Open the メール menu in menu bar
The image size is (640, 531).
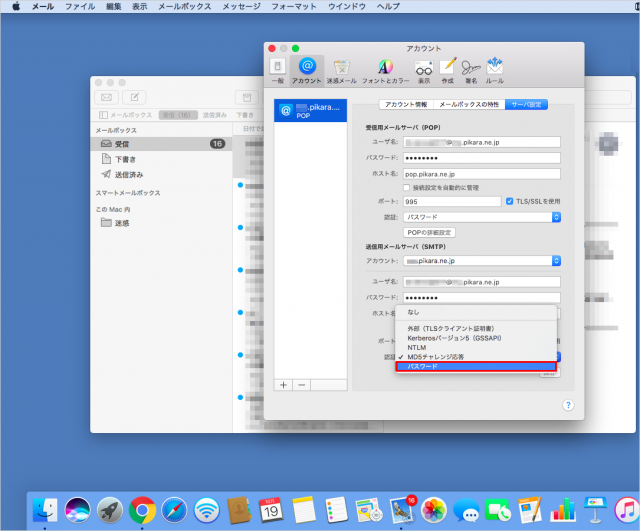point(43,7)
